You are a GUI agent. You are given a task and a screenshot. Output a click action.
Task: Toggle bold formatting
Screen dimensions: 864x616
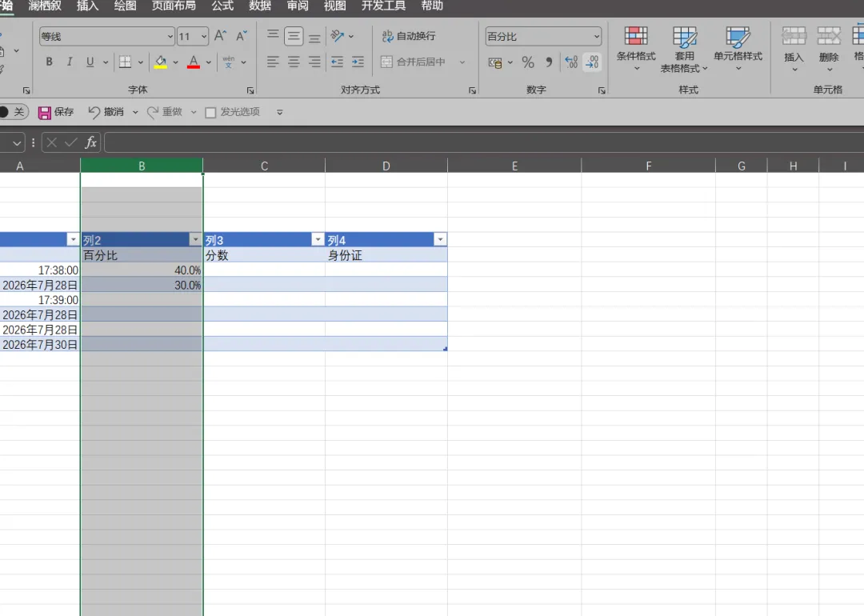[x=49, y=62]
